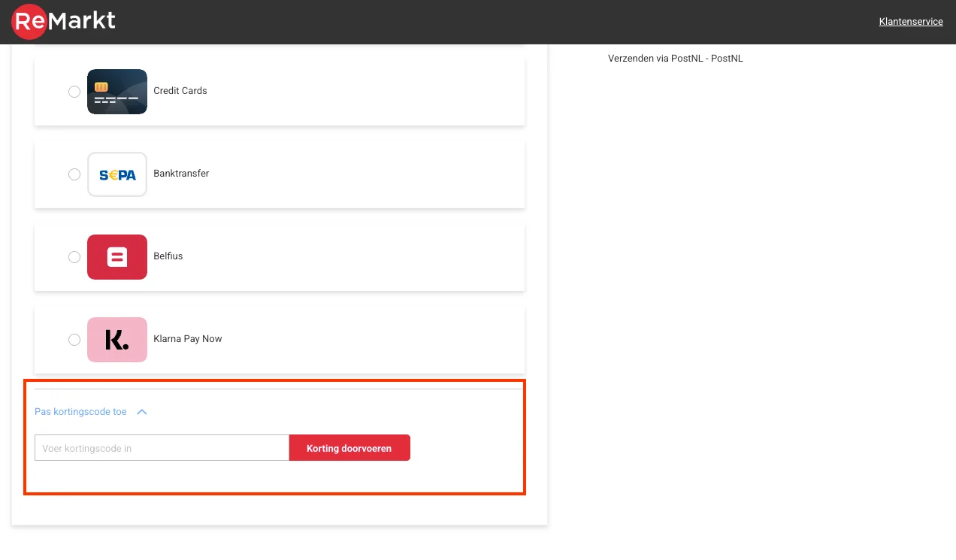Select the Banktransfer radio button

pos(74,174)
